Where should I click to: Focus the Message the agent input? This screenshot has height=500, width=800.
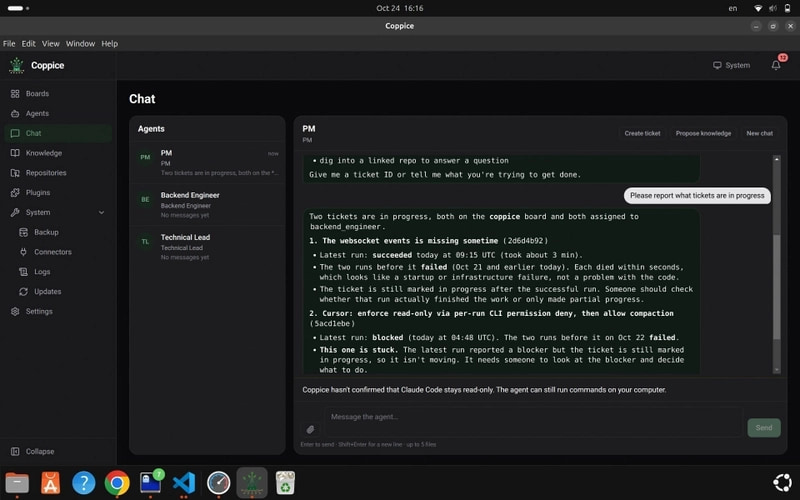pos(533,422)
